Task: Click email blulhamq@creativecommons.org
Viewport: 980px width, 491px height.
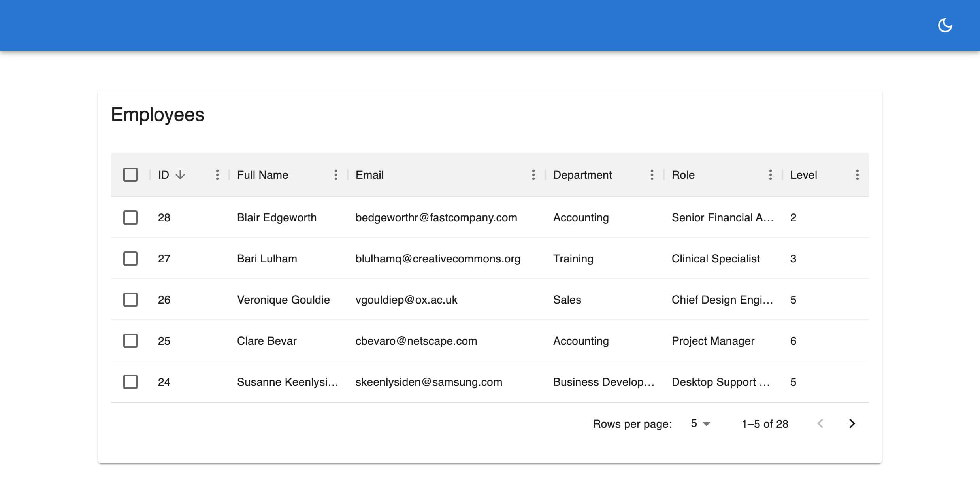Action: 438,259
